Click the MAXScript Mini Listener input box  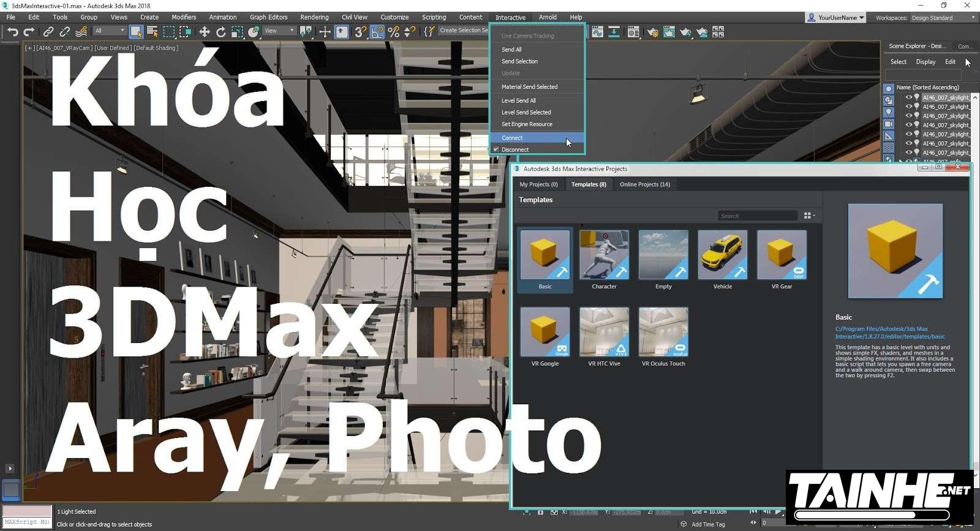(28, 522)
